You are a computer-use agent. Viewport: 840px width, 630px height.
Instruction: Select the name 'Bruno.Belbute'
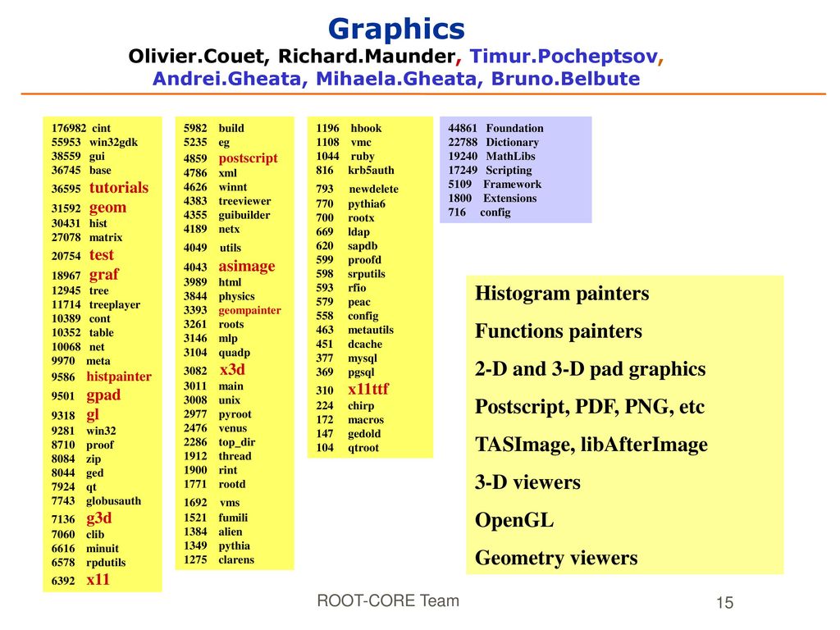566,79
